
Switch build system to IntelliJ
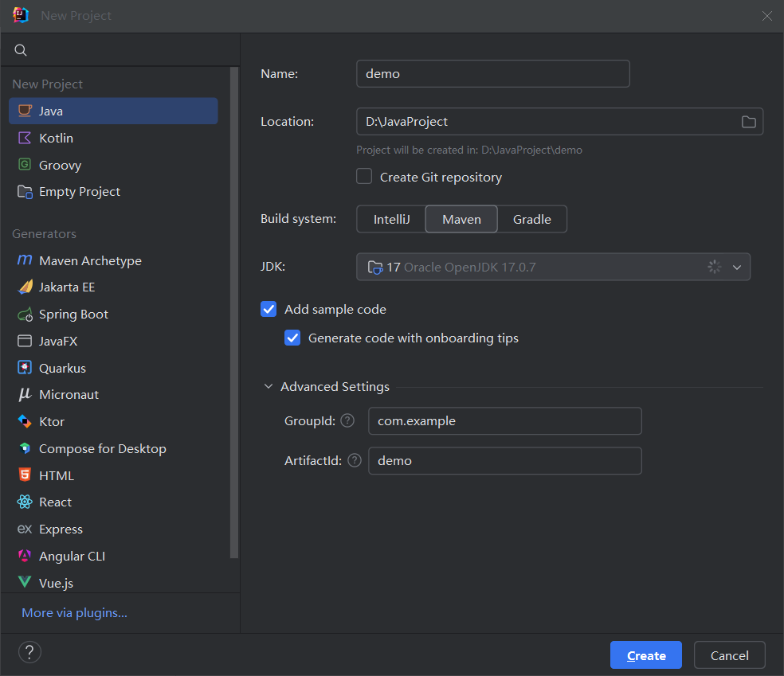pos(391,219)
